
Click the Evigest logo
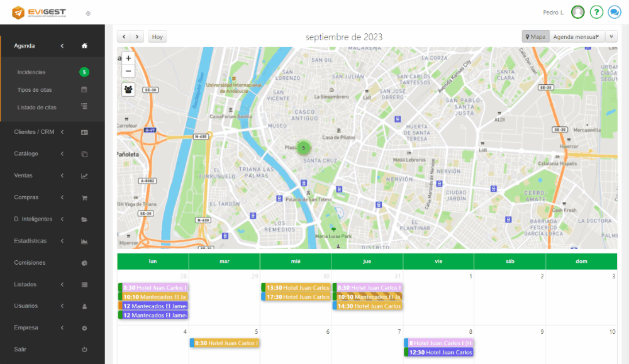coord(39,13)
